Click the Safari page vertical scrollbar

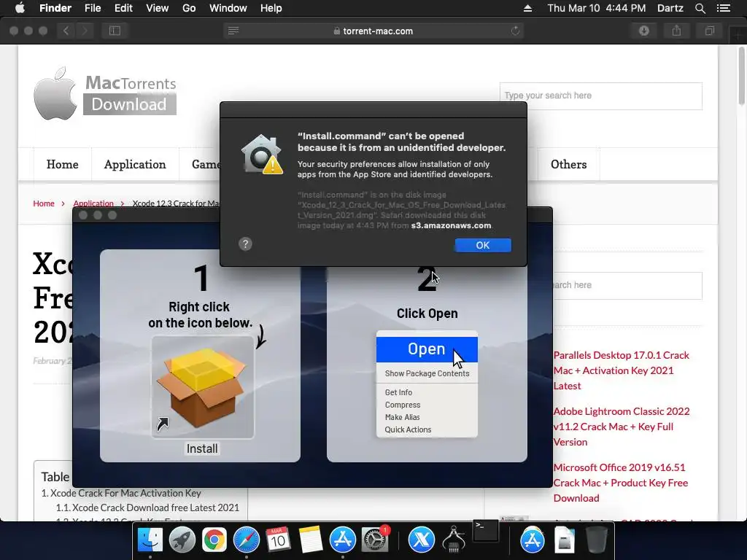[741, 76]
